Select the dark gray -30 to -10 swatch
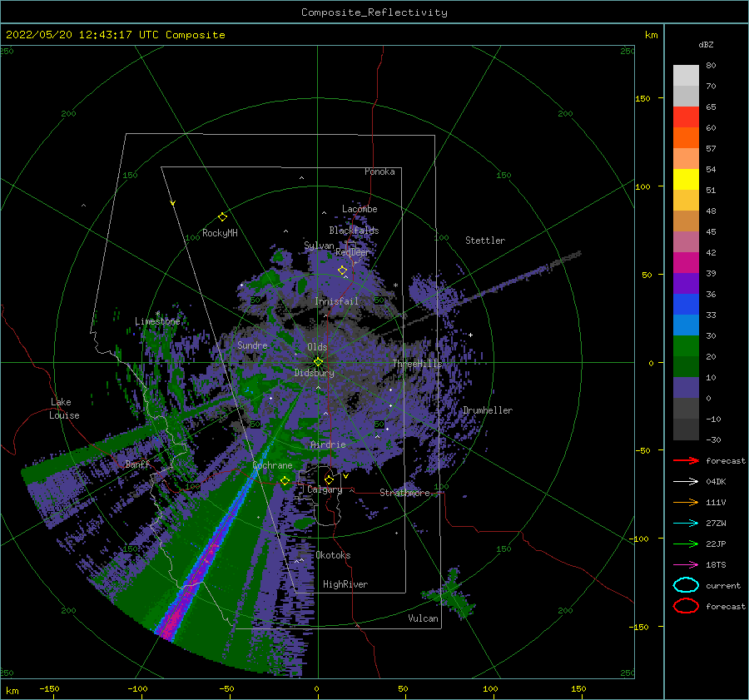 [686, 429]
